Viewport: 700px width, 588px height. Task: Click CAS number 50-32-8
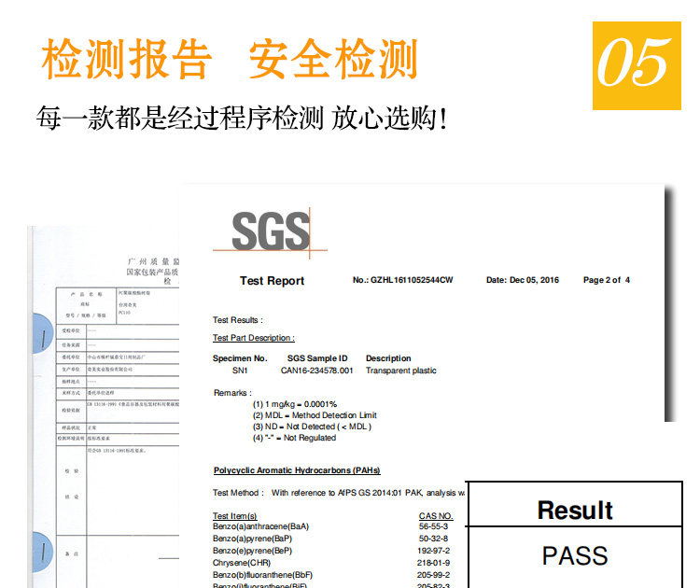click(x=433, y=539)
